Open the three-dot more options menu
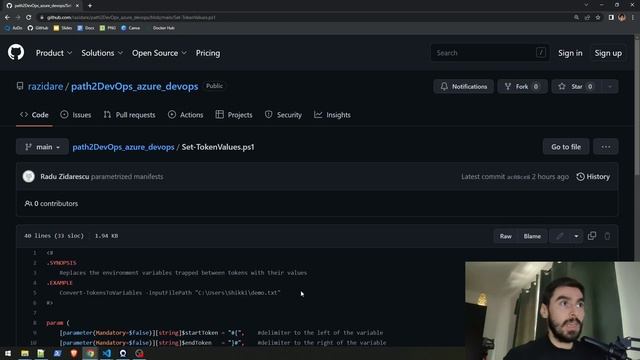The height and width of the screenshot is (360, 640). point(606,147)
